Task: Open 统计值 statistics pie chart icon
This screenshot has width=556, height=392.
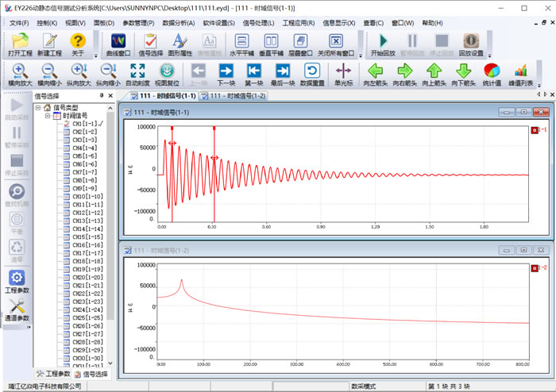Action: coord(492,71)
